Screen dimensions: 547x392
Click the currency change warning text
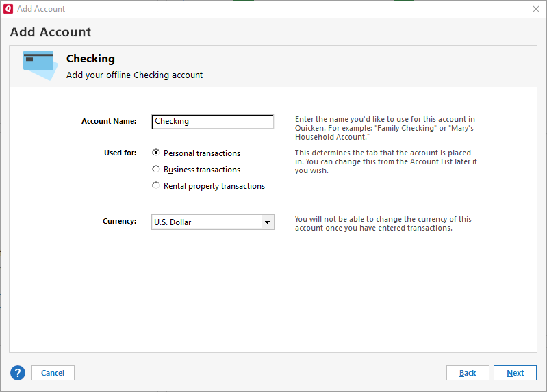point(383,224)
